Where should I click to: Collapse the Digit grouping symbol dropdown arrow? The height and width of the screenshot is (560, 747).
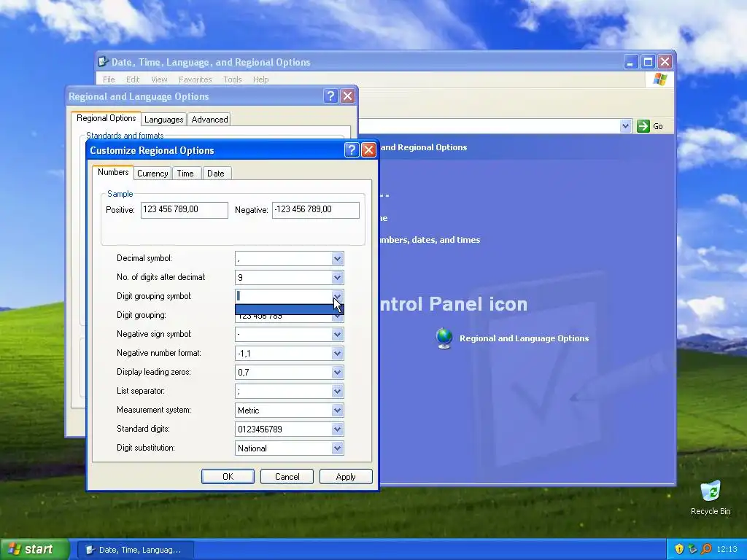coord(337,296)
